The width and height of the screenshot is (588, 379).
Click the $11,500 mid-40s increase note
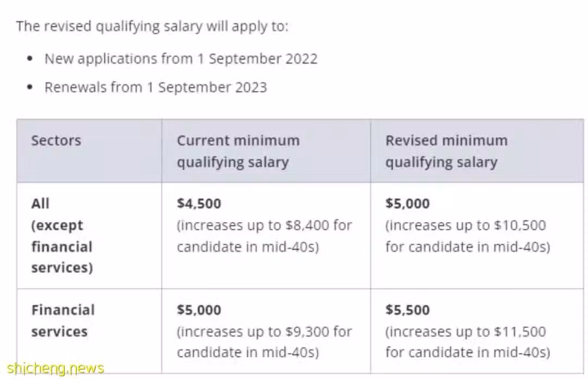(468, 342)
